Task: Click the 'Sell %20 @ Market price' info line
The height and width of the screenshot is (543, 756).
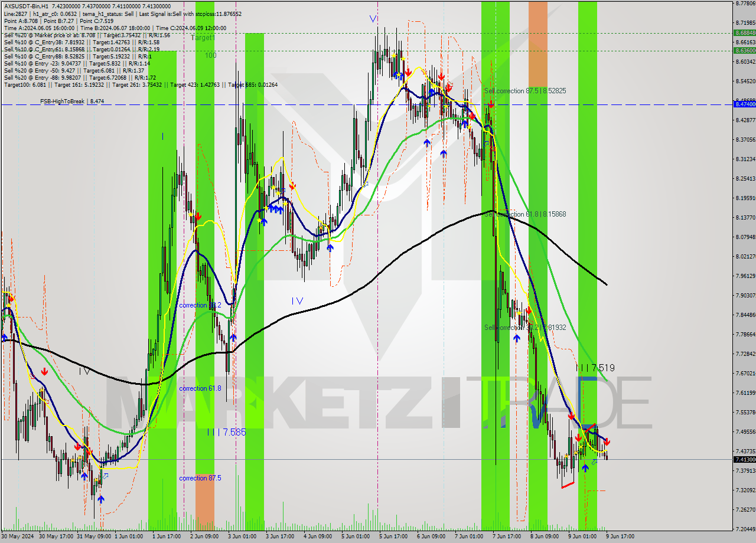Action: (x=87, y=35)
